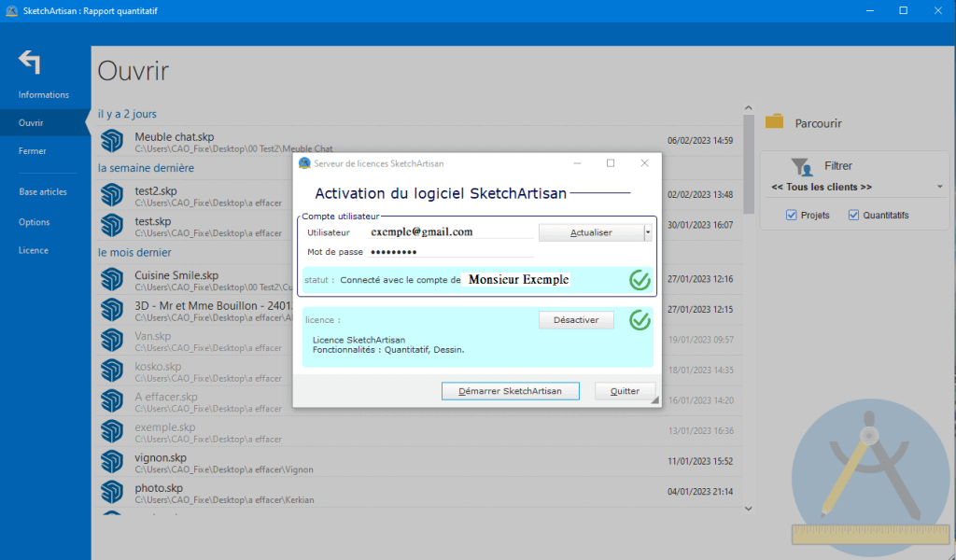Open the Informations menu item
Image resolution: width=956 pixels, height=560 pixels.
(43, 94)
